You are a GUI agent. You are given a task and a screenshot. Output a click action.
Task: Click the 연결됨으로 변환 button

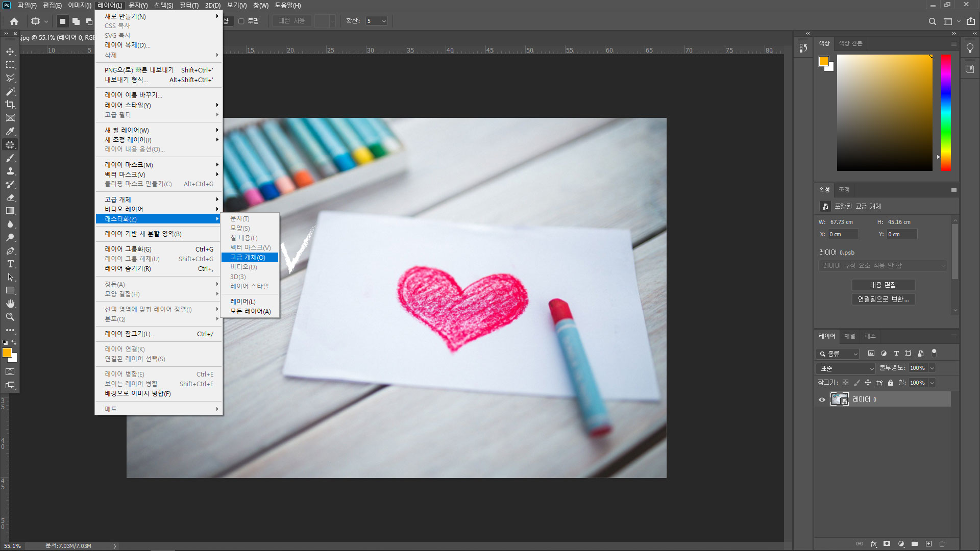point(883,299)
